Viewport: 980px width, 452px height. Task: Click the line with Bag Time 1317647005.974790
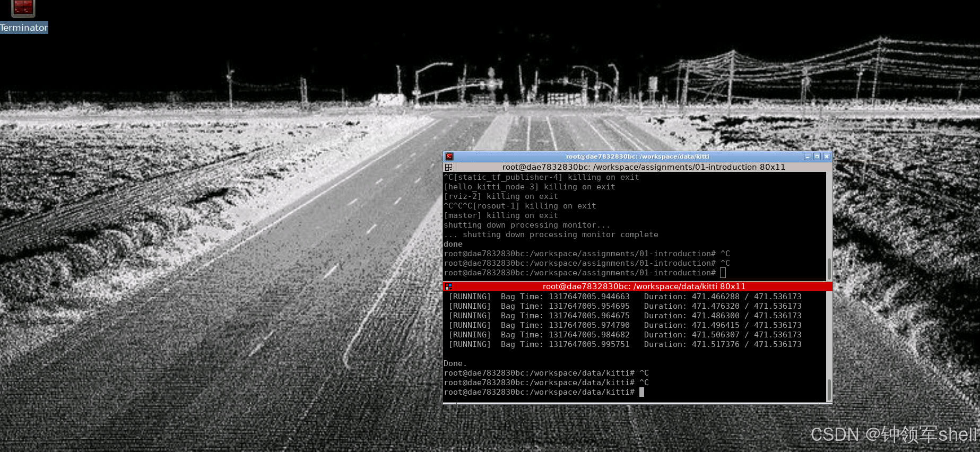(x=625, y=325)
